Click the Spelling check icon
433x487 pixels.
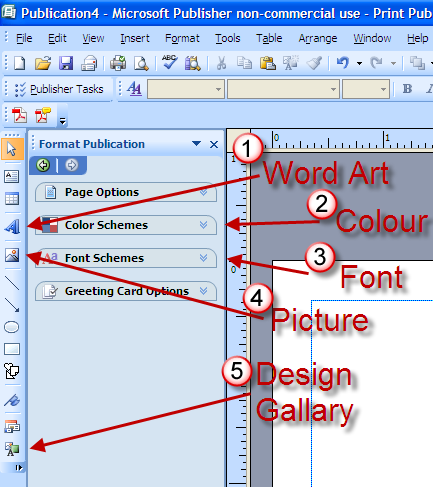pos(170,62)
